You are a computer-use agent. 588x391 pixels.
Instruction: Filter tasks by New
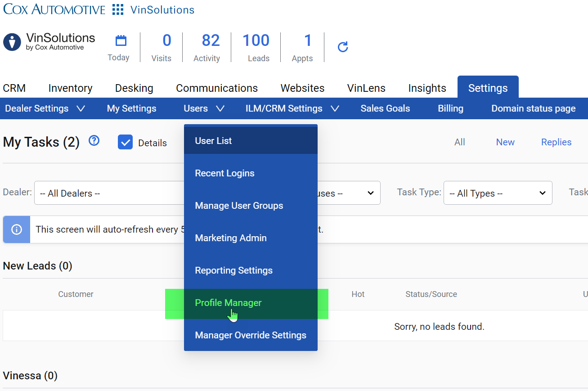(x=505, y=142)
